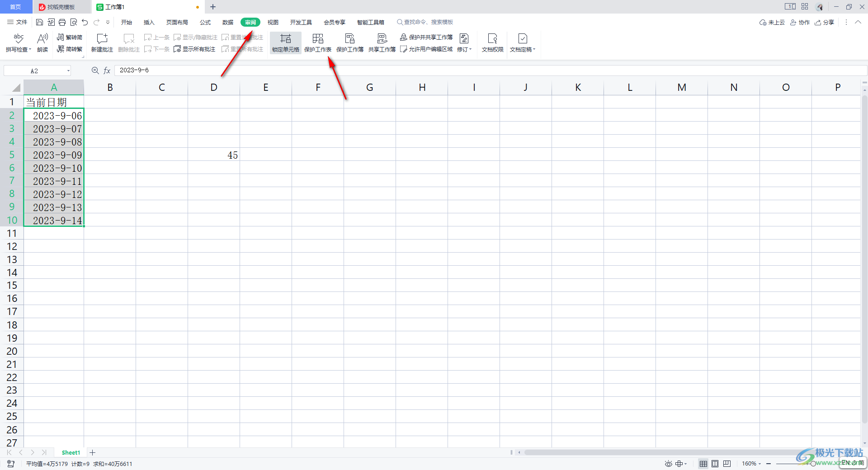The width and height of the screenshot is (868, 470).
Task: Add a new sheet with plus button
Action: (92, 452)
